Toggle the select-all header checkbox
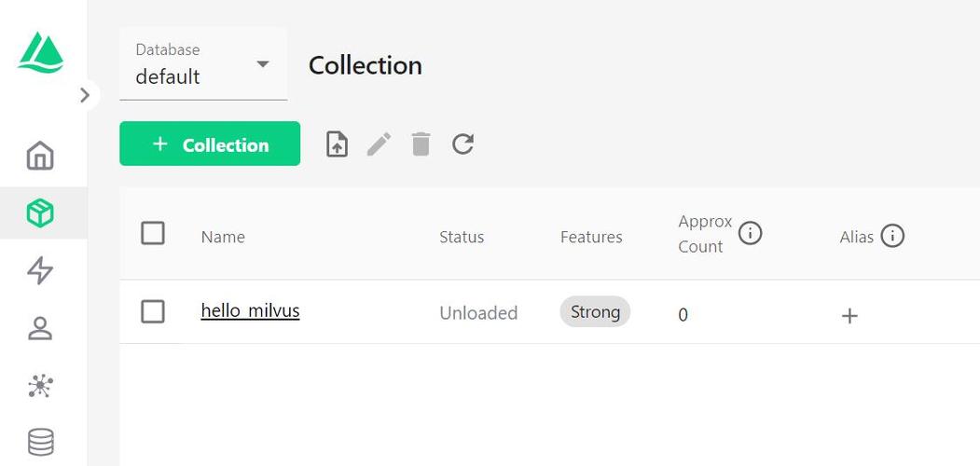 point(153,233)
